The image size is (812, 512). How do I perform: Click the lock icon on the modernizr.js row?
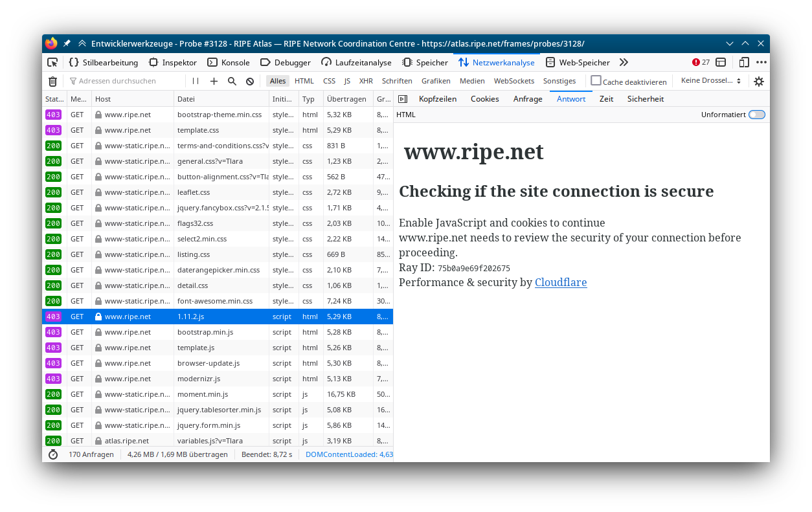click(98, 379)
